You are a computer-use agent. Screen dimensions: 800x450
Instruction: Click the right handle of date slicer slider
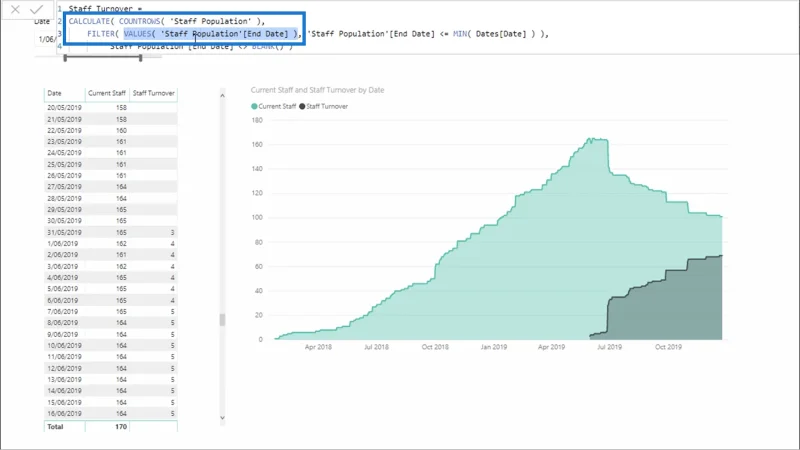point(140,58)
